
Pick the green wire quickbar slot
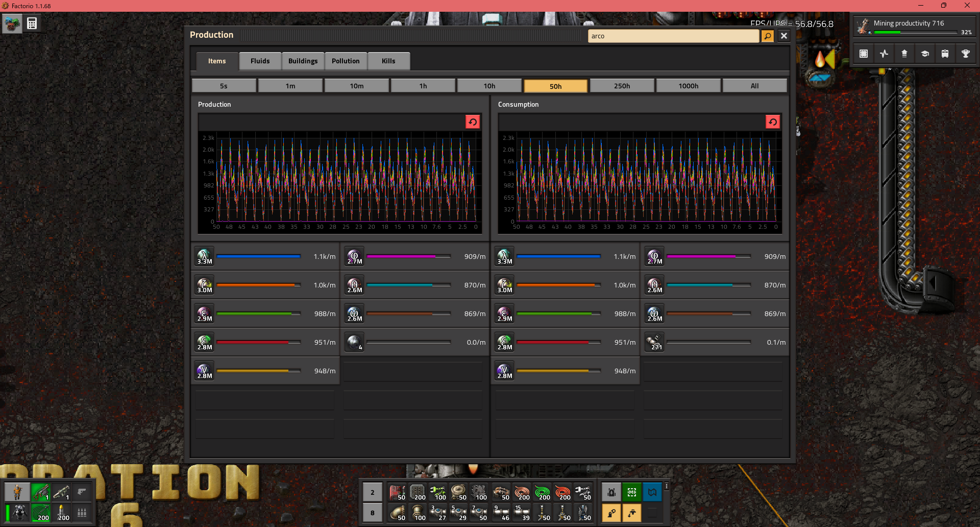(x=542, y=492)
